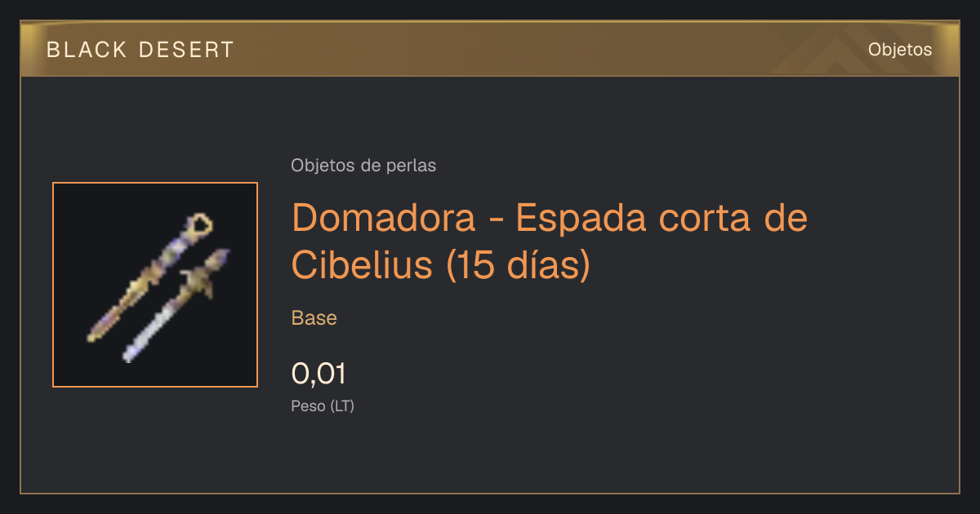Click the Cibelius short sword item thumbnail
980x514 pixels.
[x=155, y=285]
